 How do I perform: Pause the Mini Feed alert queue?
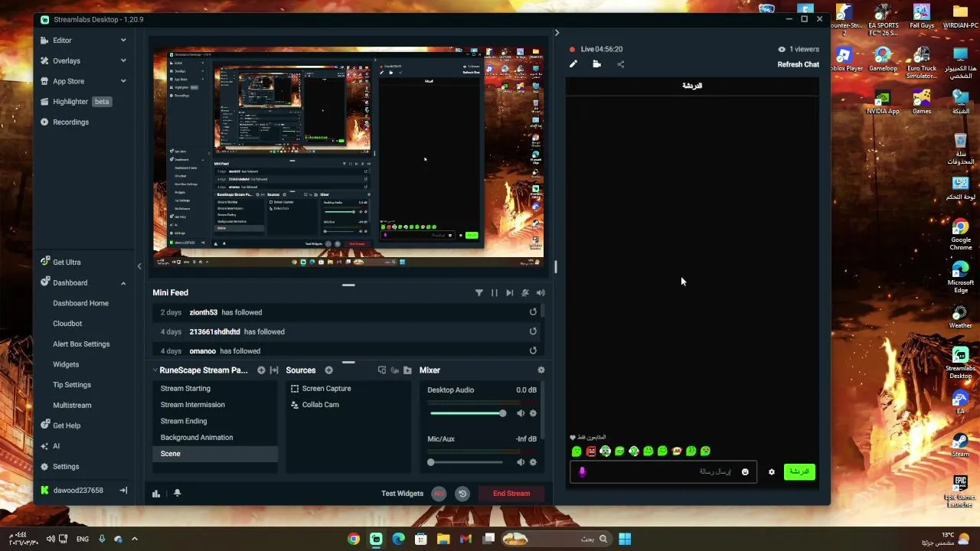pos(495,292)
